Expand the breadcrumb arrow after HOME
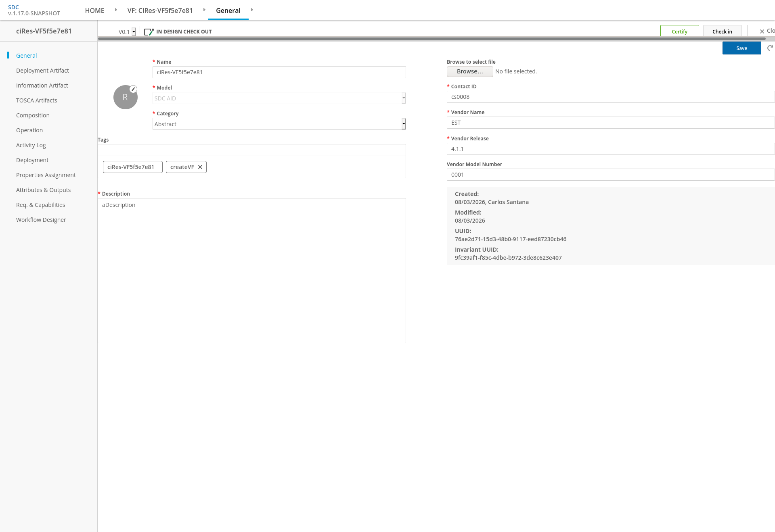775x532 pixels. point(116,10)
